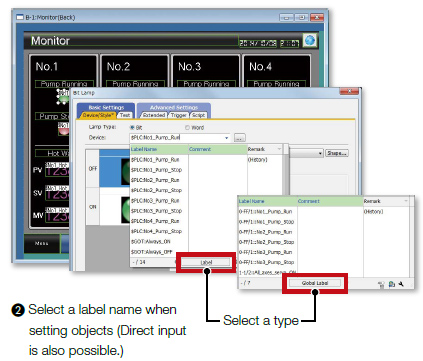Switch to the Extended tab

[x=154, y=115]
